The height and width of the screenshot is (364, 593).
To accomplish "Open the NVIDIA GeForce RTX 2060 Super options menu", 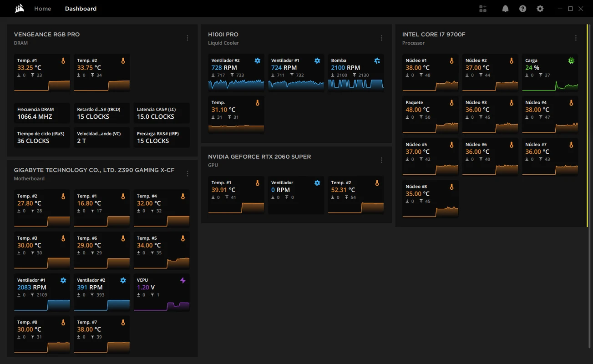I will [381, 160].
